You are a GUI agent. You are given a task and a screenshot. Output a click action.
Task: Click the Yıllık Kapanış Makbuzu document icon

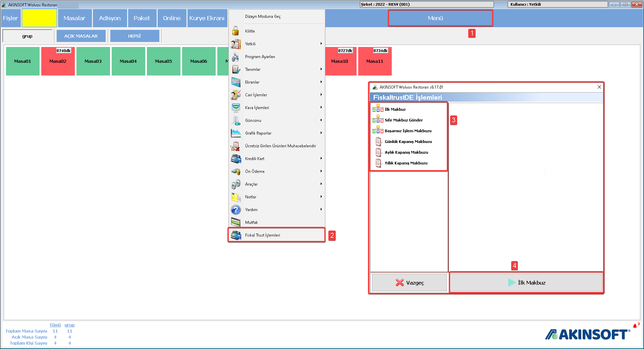click(x=378, y=163)
